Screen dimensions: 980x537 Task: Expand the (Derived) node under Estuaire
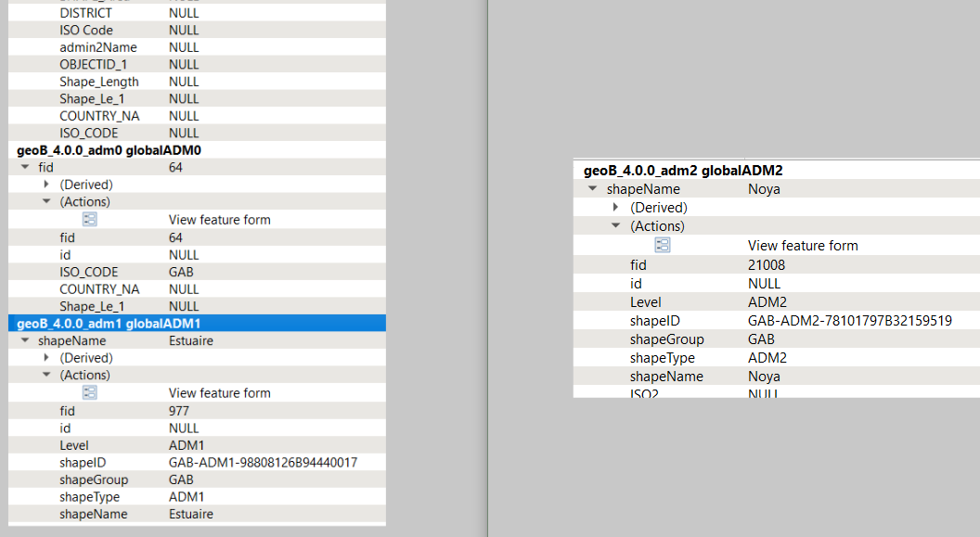[x=45, y=357]
